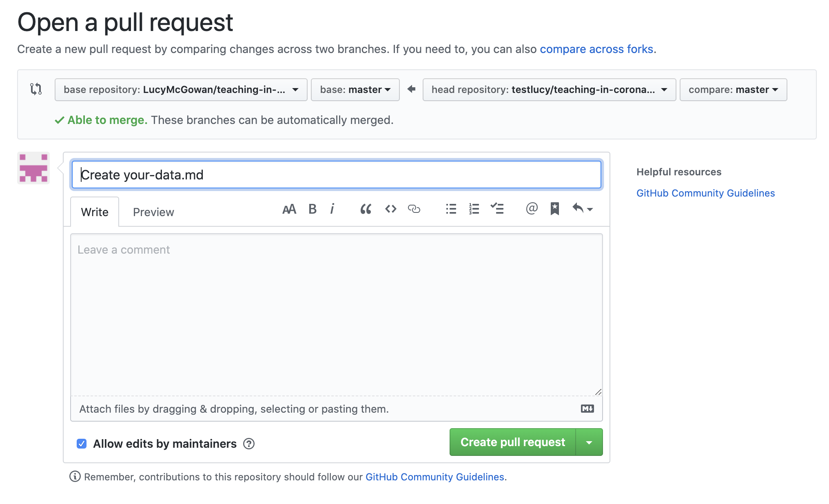This screenshot has width=829, height=504.
Task: Switch to the Preview tab
Action: click(x=153, y=212)
